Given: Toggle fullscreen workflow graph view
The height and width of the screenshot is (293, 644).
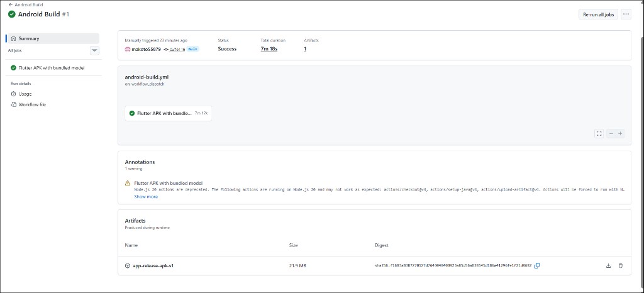Looking at the screenshot, I should coord(599,133).
